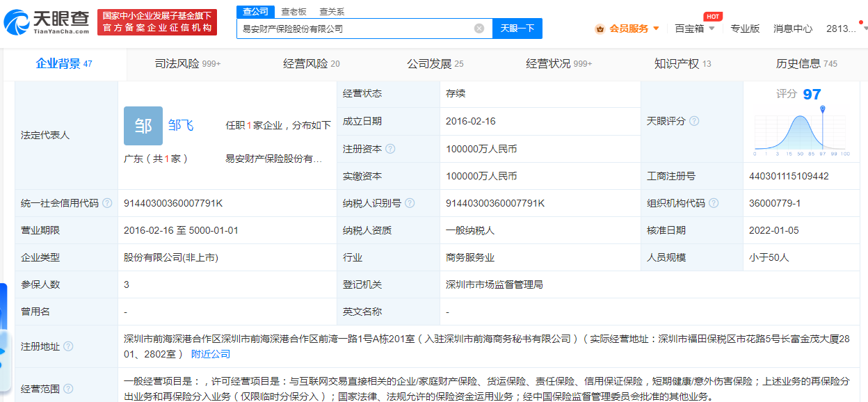Open the 经营风险 tab
The width and height of the screenshot is (868, 402).
312,64
